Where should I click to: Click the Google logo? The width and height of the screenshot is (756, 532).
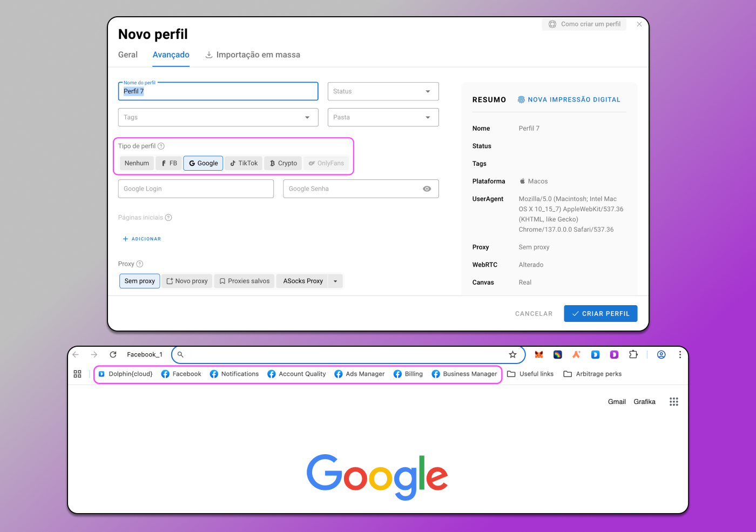click(377, 476)
